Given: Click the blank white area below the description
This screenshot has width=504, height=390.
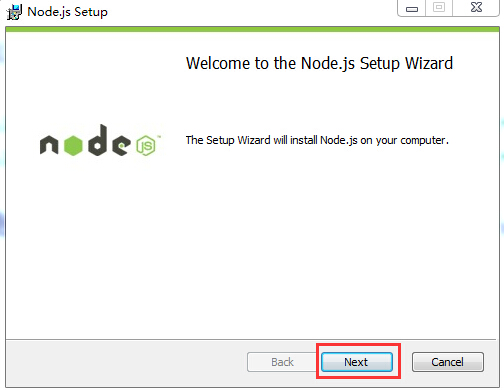Looking at the screenshot, I should [x=317, y=240].
